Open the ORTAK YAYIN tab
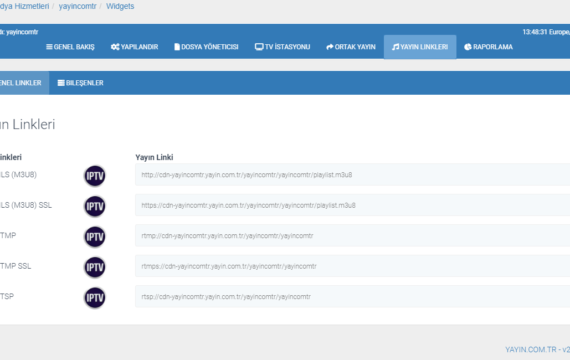Image resolution: width=570 pixels, height=360 pixels. point(351,47)
